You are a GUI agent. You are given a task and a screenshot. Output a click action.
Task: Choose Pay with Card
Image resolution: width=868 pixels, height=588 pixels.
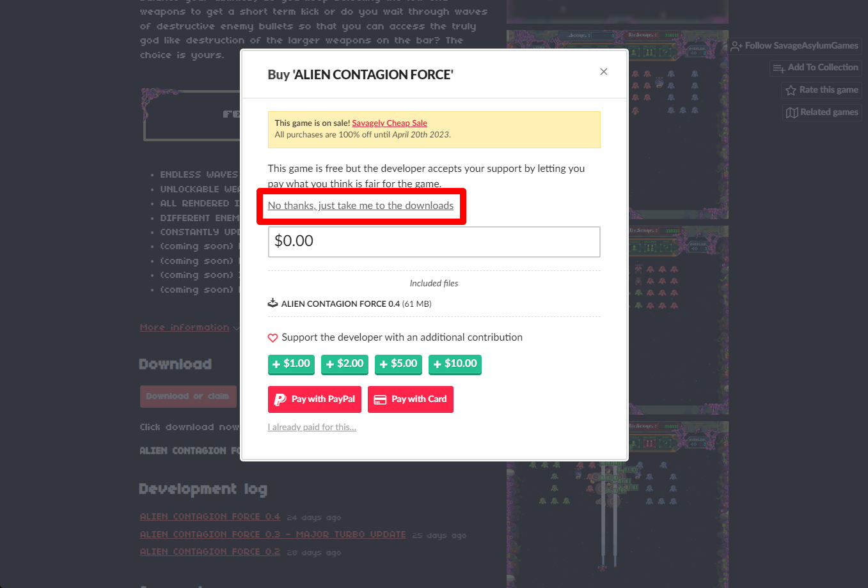coord(411,399)
